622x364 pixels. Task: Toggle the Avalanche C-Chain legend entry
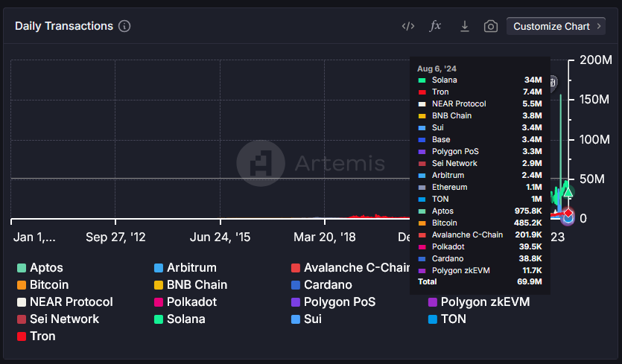coord(351,268)
